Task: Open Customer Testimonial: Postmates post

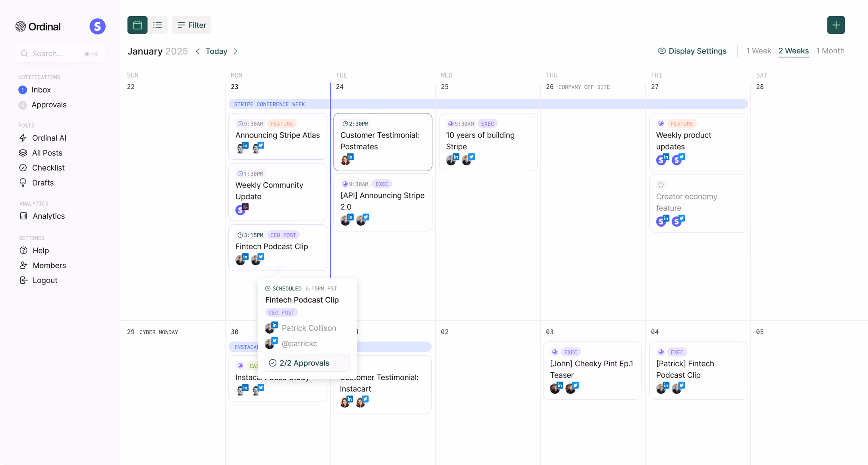Action: click(x=383, y=142)
